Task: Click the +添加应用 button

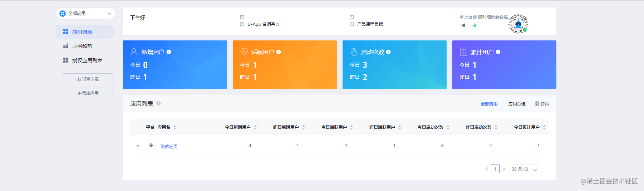Action: (x=88, y=93)
